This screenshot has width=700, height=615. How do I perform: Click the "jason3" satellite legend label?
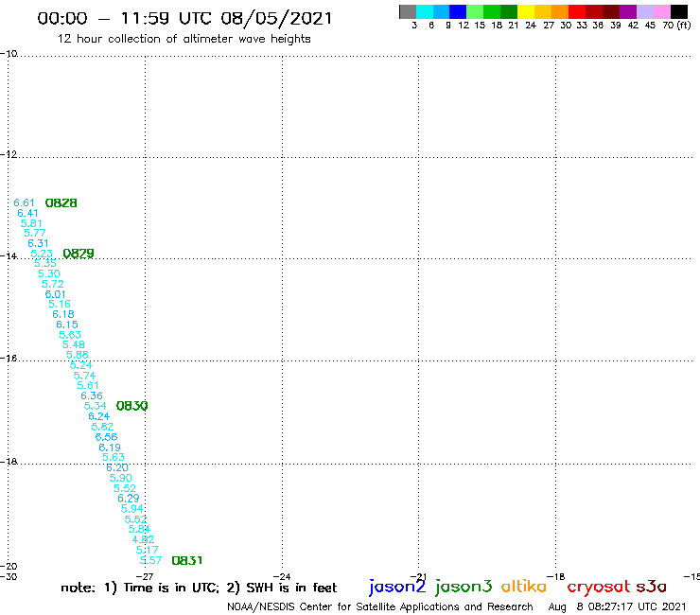[x=464, y=587]
